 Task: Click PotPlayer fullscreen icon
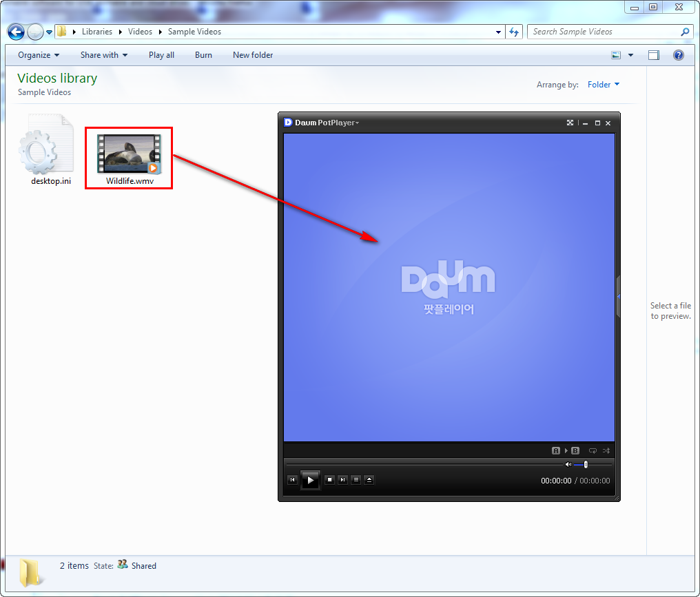click(x=570, y=123)
